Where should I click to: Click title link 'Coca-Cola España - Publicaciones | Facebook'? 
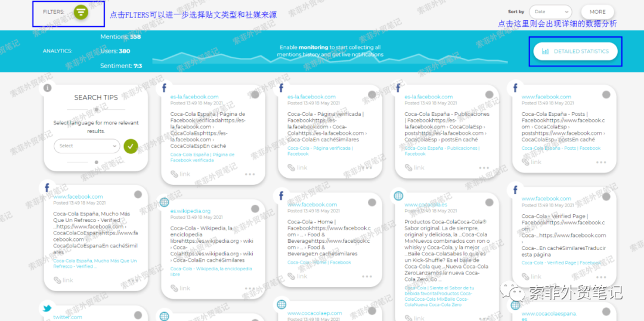click(442, 151)
